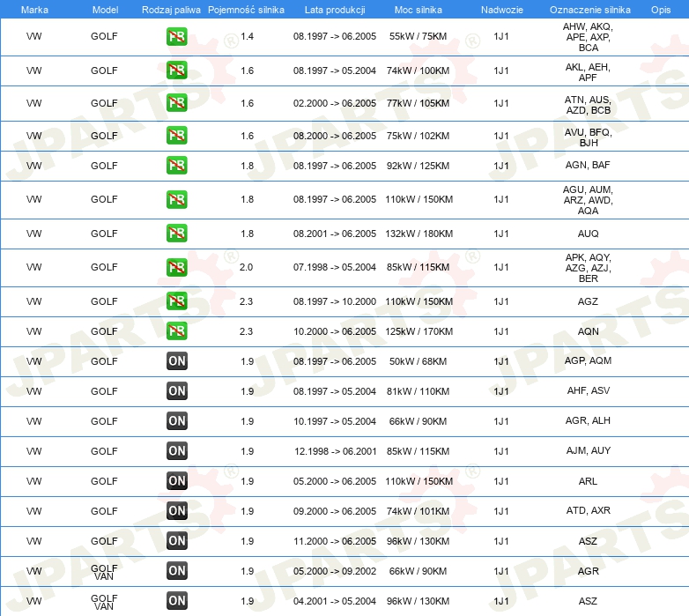Click the Oznaczenie silnika column header
Viewport: 689px width, 616px height.
tap(589, 10)
